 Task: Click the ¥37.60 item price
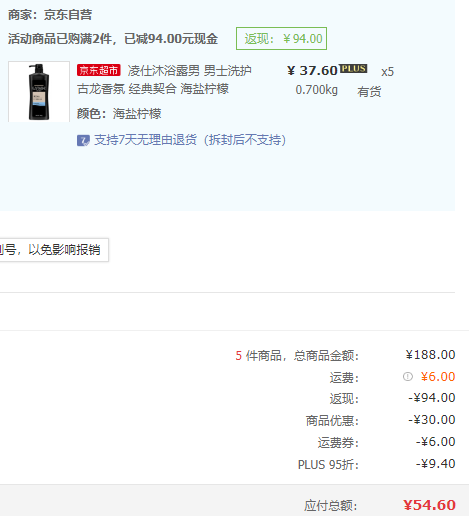pyautogui.click(x=312, y=71)
